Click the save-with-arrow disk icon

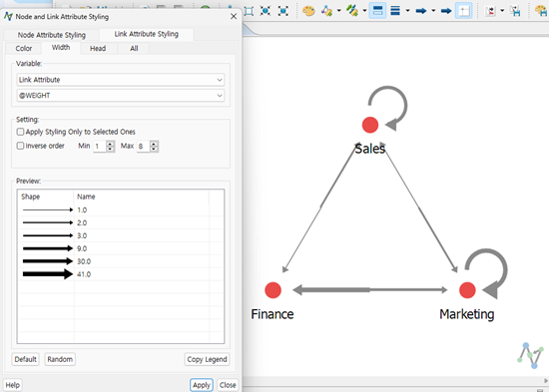pos(515,11)
